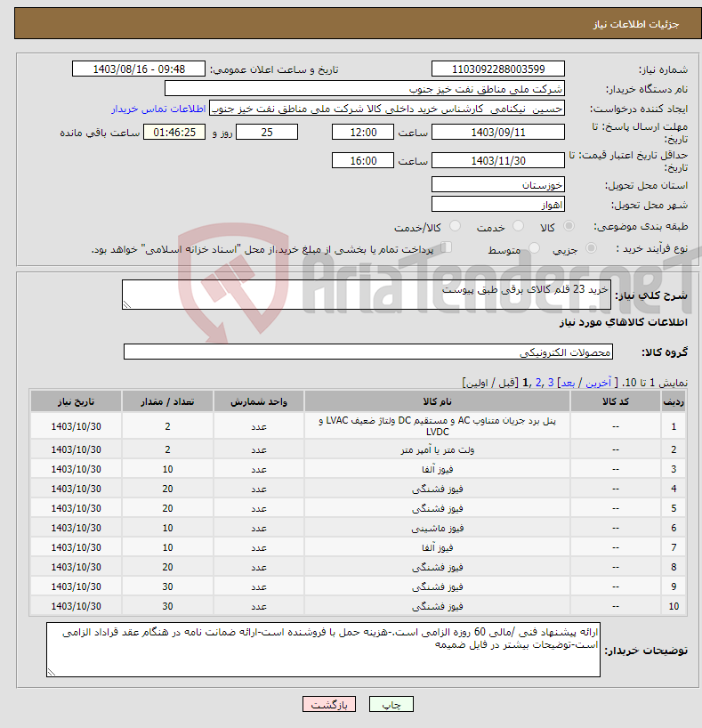Viewport: 702px width, 728px height.
Task: Click the province field خوزستان
Action: coord(497,184)
